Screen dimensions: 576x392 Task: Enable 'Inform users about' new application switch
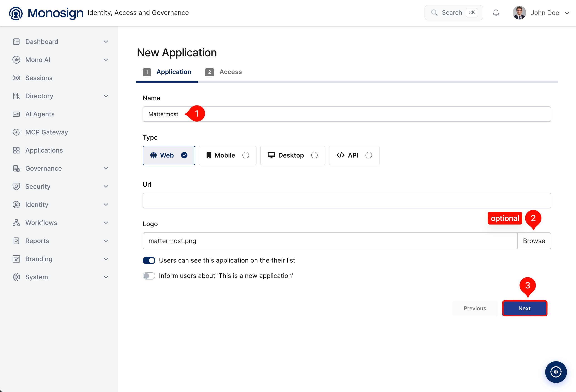click(149, 276)
